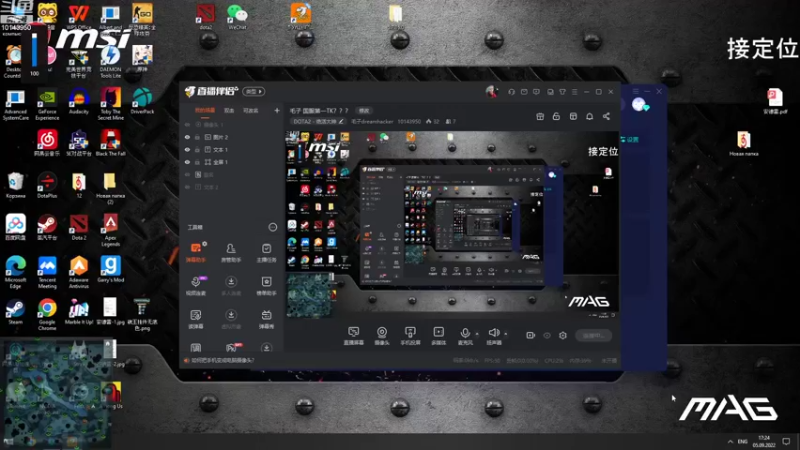Click the blue vertical volume slider widget
The image size is (800, 450).
tap(34, 51)
